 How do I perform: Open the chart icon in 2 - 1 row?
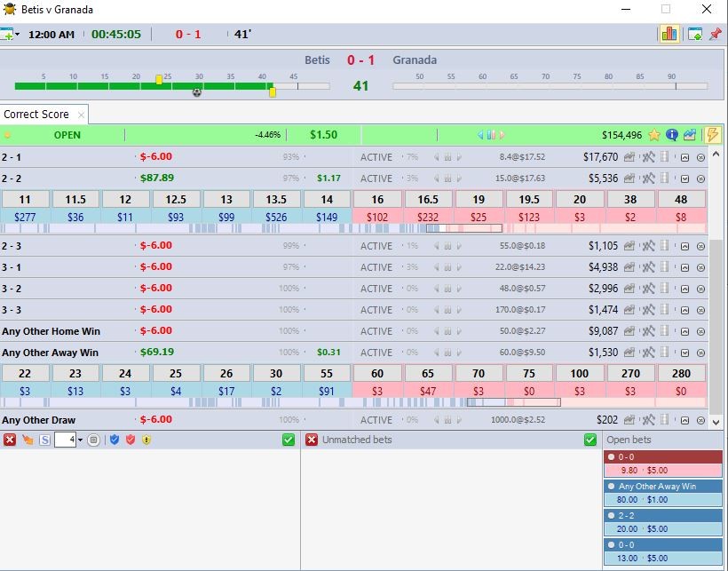[629, 157]
